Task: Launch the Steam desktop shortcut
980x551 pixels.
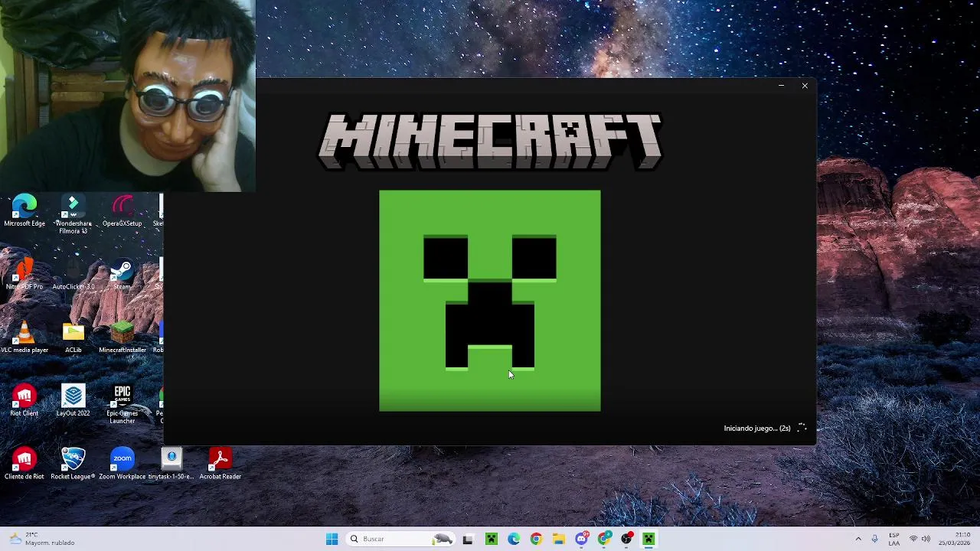Action: [x=122, y=274]
